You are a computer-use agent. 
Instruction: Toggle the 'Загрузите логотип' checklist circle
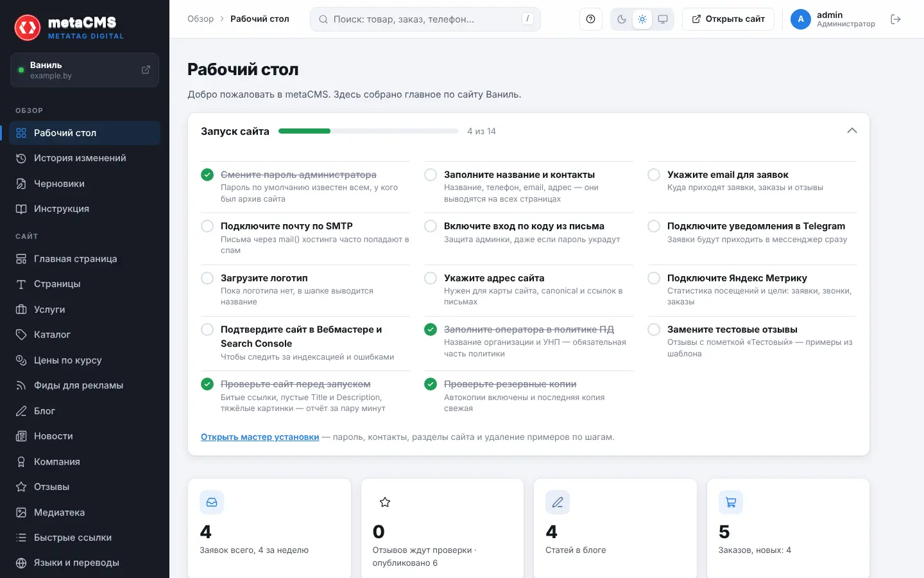click(x=207, y=278)
